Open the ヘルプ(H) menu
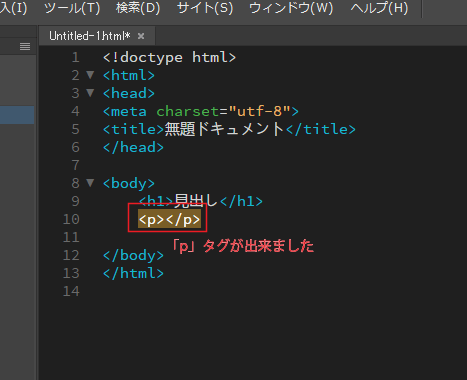 [379, 8]
